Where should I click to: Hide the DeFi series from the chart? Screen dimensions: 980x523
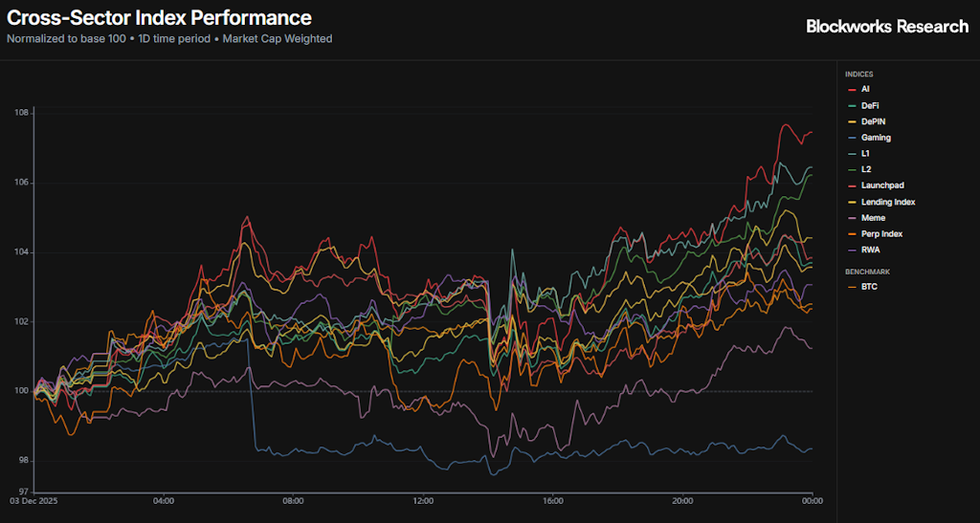869,105
